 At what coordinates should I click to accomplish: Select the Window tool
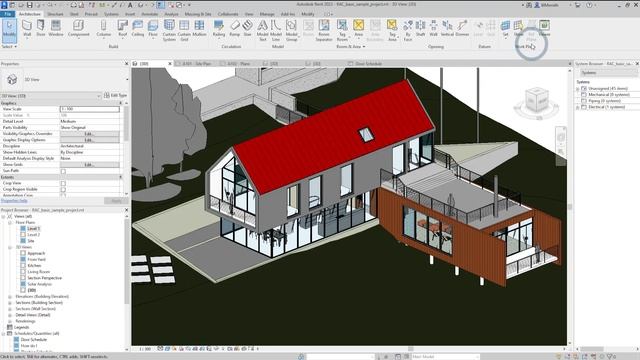(56, 29)
